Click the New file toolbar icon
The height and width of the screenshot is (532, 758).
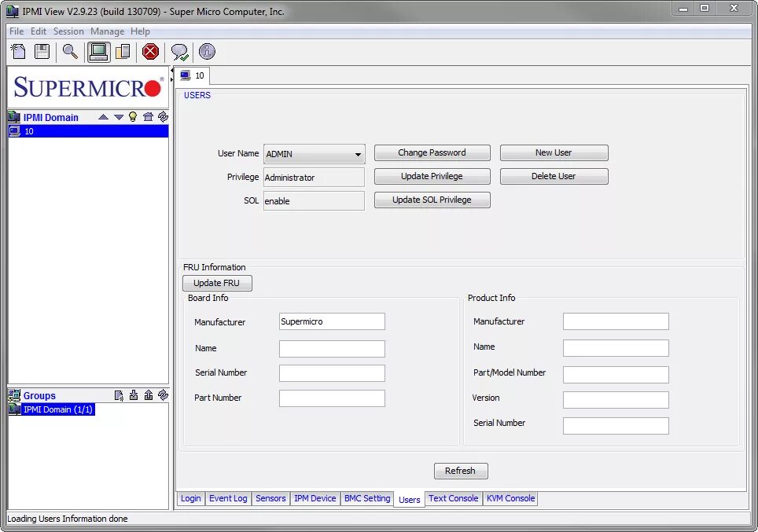coord(18,52)
